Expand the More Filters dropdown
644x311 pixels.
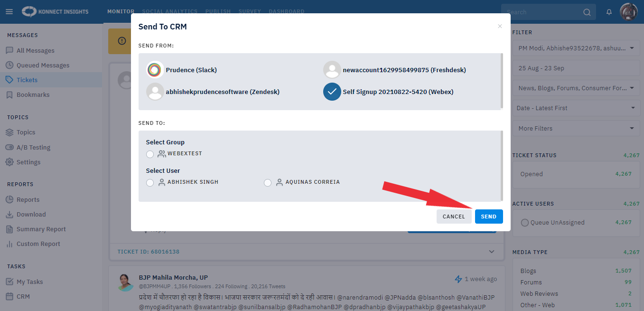pos(576,128)
